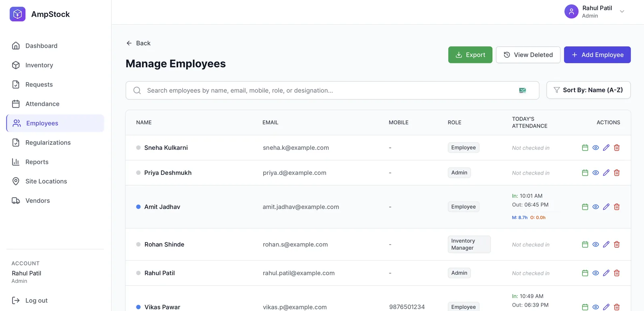The width and height of the screenshot is (644, 311).
Task: Open attendance calendar for Amit Jadhav
Action: coord(585,207)
